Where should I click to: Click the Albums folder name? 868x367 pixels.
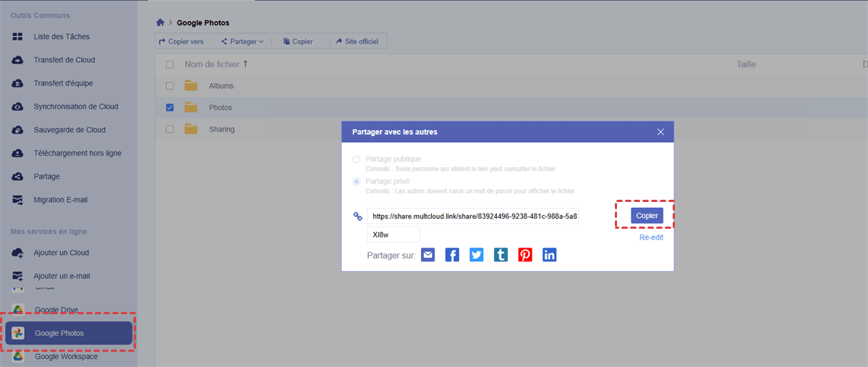point(221,86)
